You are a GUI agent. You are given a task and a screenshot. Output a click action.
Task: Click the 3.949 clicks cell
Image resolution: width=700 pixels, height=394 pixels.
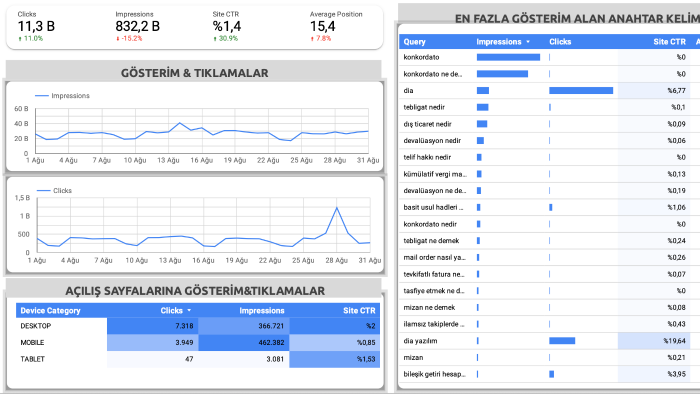click(x=153, y=343)
